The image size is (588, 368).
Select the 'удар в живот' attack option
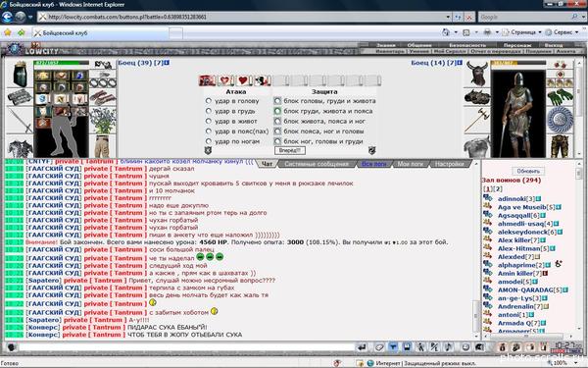[x=209, y=122]
